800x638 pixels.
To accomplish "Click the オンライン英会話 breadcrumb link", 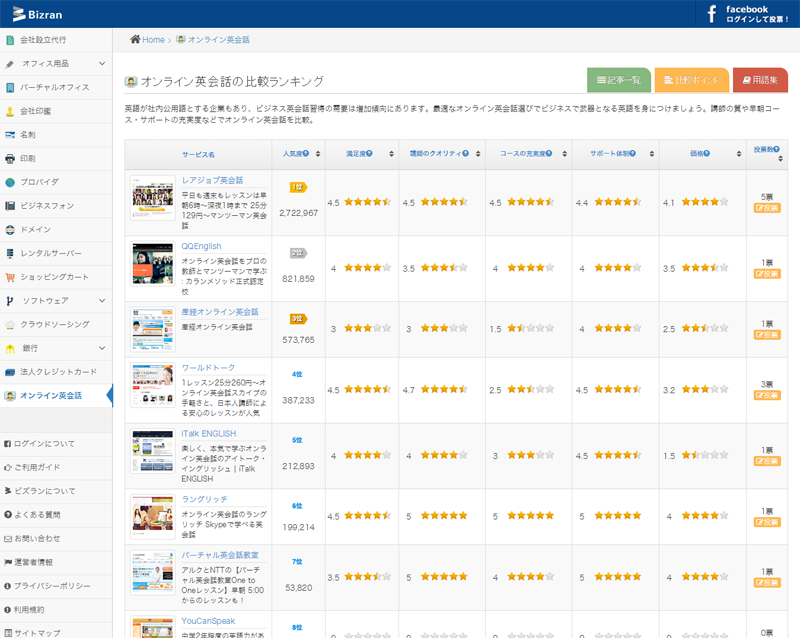I will coord(218,40).
